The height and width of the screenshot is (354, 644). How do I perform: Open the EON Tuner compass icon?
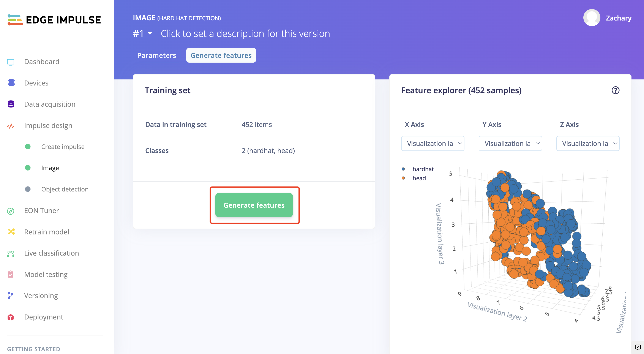click(11, 211)
